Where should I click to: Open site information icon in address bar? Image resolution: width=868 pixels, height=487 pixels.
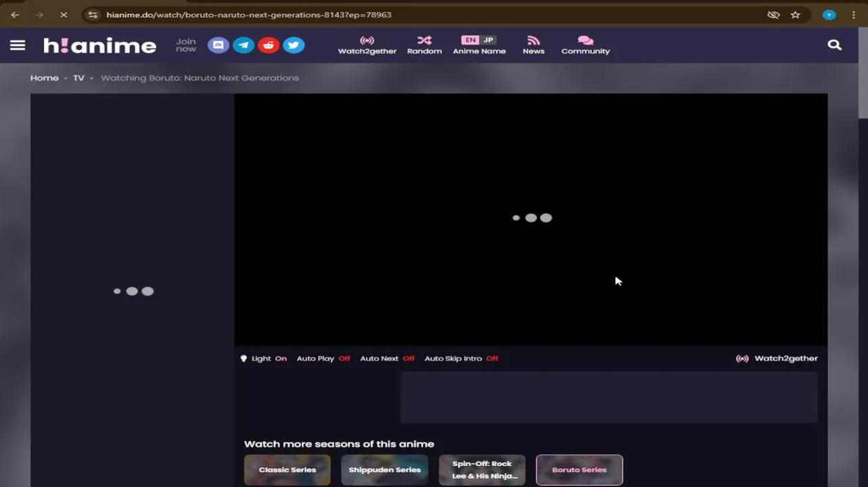click(x=93, y=15)
